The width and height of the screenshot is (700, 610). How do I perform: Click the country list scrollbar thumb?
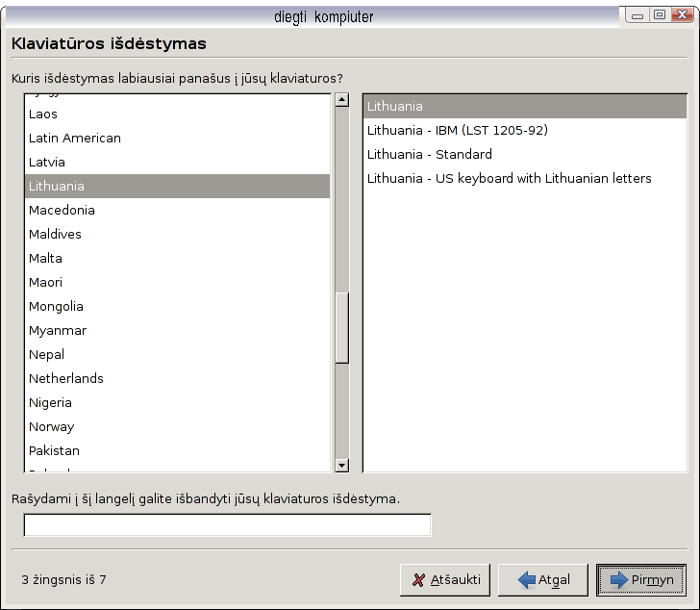[x=341, y=327]
